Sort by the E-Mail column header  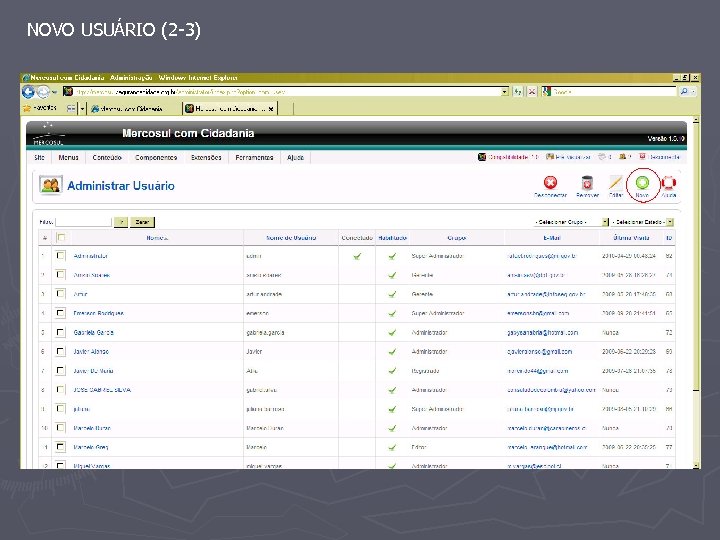(x=552, y=238)
